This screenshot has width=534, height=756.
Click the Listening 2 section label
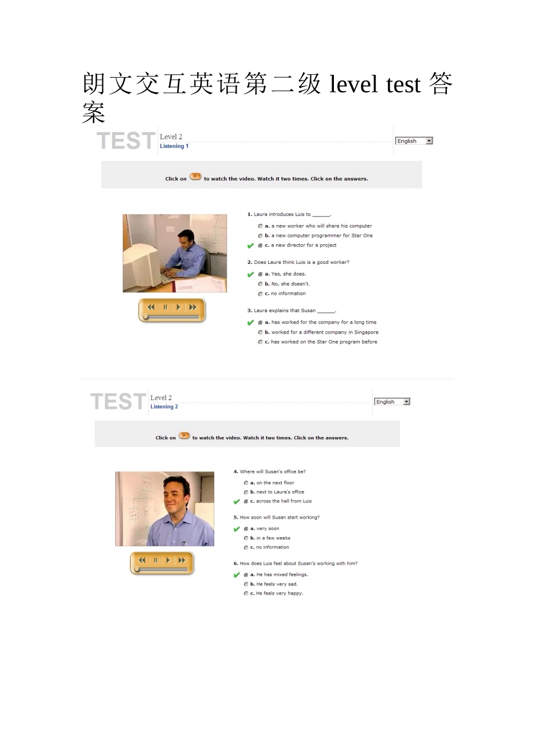click(x=164, y=407)
